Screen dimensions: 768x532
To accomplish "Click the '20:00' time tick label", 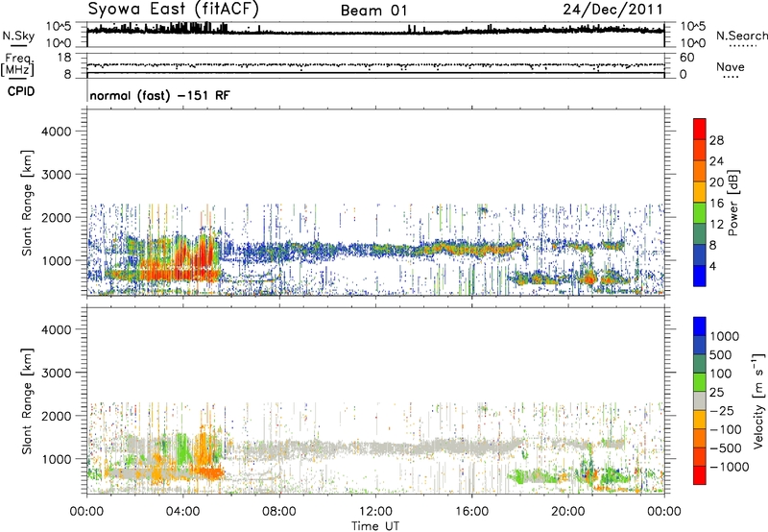I will coord(567,512).
